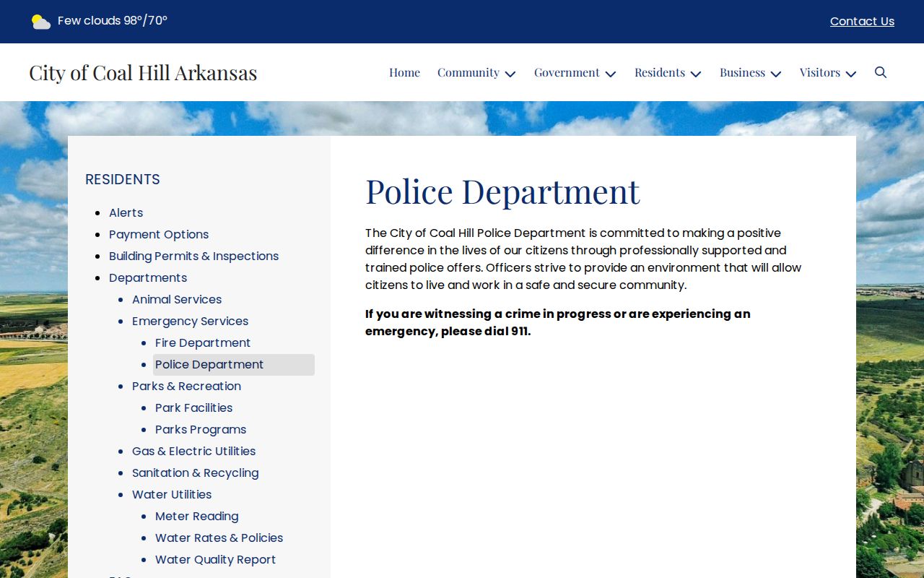Open Gas & Electric Utilities link

click(193, 451)
